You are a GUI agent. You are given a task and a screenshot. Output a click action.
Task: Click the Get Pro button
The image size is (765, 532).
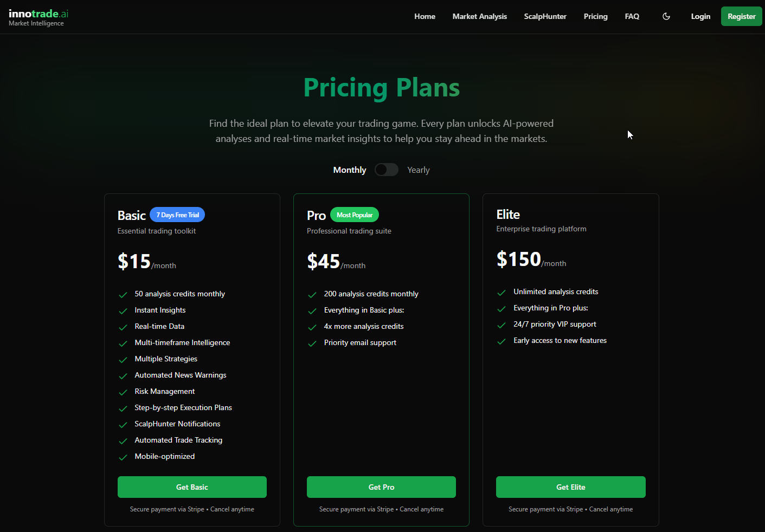381,487
